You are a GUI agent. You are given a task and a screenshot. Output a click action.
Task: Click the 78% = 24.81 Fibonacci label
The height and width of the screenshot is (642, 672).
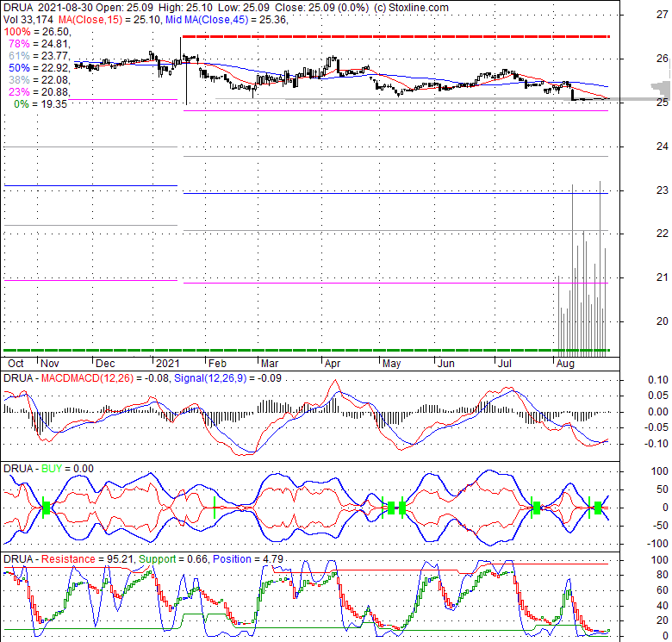[x=39, y=44]
